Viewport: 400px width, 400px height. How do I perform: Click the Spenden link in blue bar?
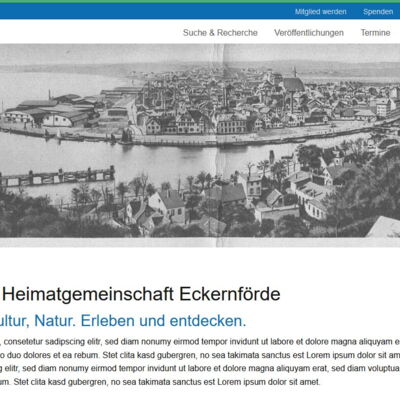click(378, 12)
